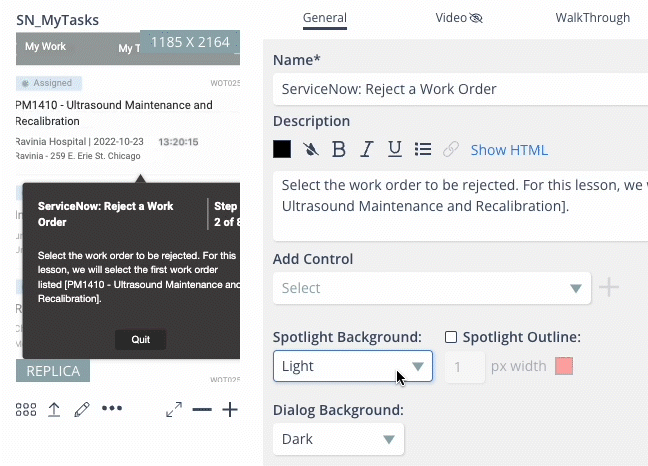
Task: Open the black text color picker
Action: coord(282,149)
